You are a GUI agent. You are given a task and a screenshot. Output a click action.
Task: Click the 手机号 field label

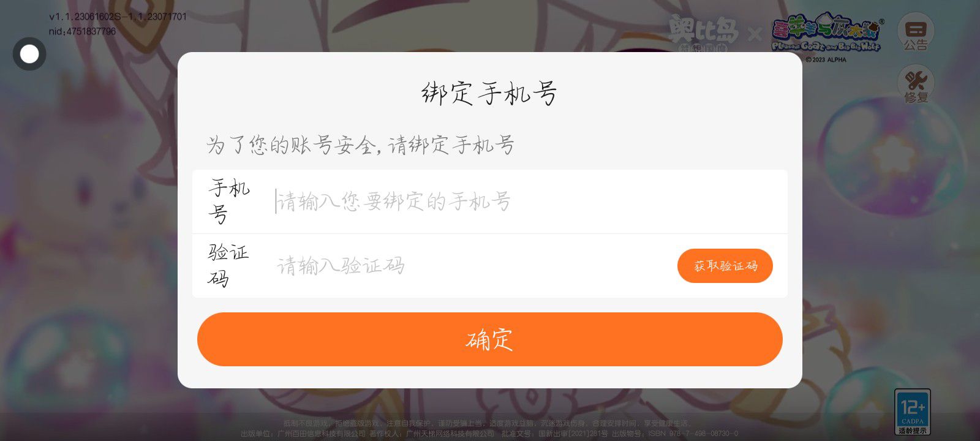pyautogui.click(x=229, y=201)
